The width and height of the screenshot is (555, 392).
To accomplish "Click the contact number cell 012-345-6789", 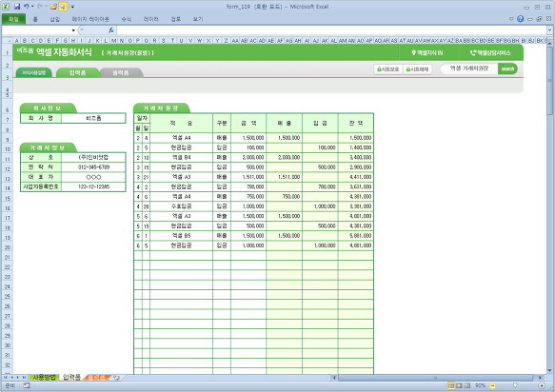I will (x=93, y=167).
